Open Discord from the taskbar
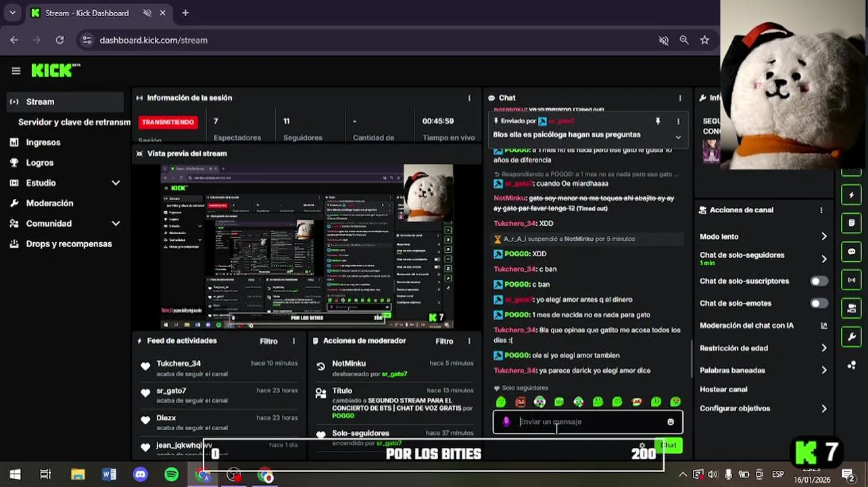 pos(140,475)
